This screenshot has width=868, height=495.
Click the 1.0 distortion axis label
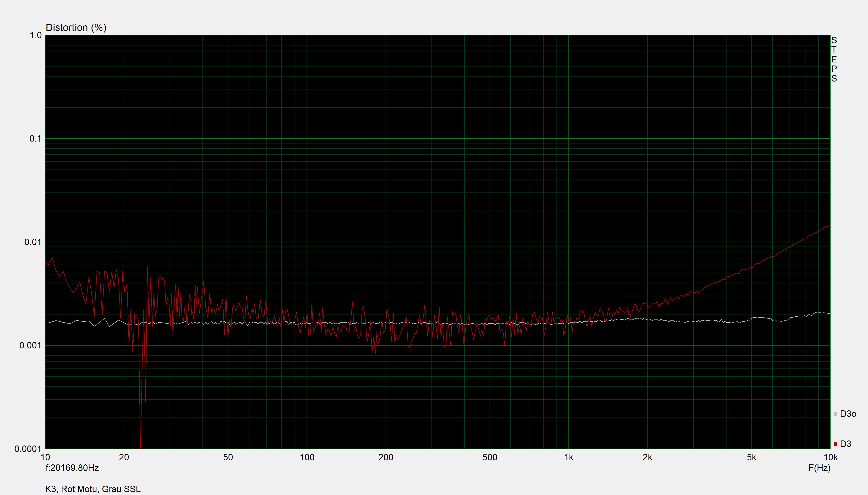coord(36,35)
